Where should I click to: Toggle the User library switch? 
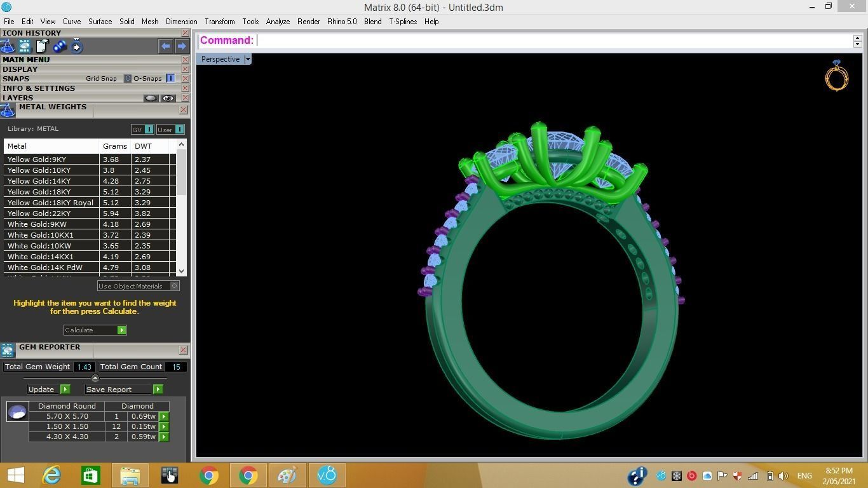click(x=179, y=130)
